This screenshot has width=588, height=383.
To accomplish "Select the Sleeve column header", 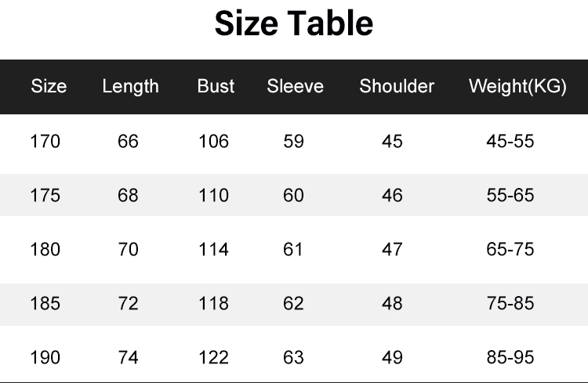I will (x=295, y=87).
